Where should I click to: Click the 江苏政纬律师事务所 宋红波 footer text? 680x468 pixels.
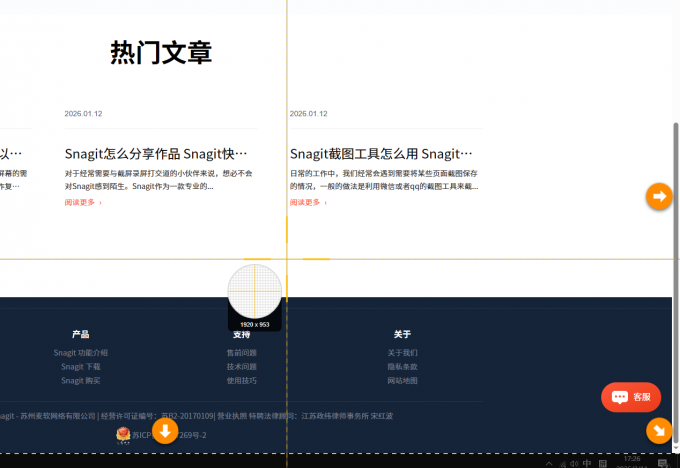[347, 416]
